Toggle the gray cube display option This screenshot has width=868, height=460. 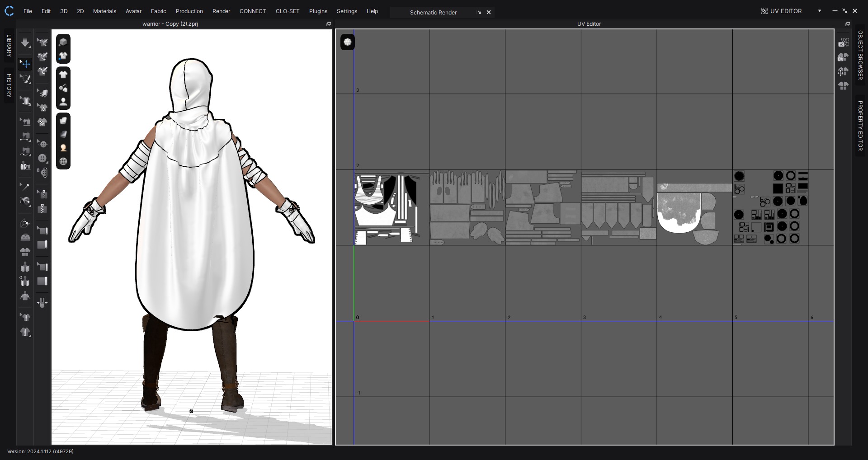click(x=63, y=42)
